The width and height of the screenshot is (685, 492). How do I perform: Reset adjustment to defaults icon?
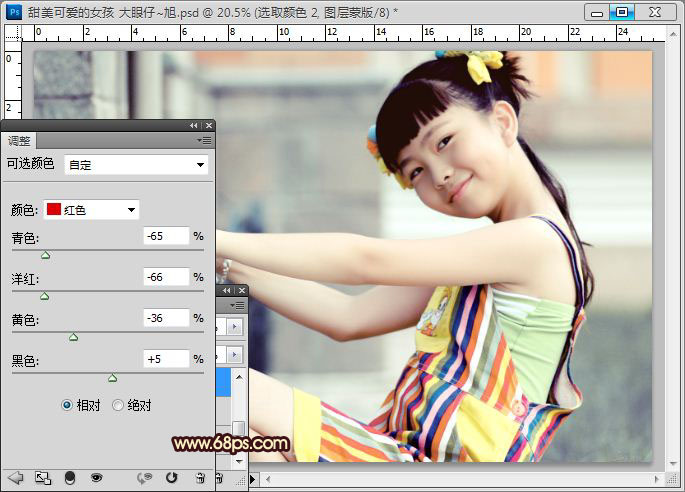coord(171,479)
